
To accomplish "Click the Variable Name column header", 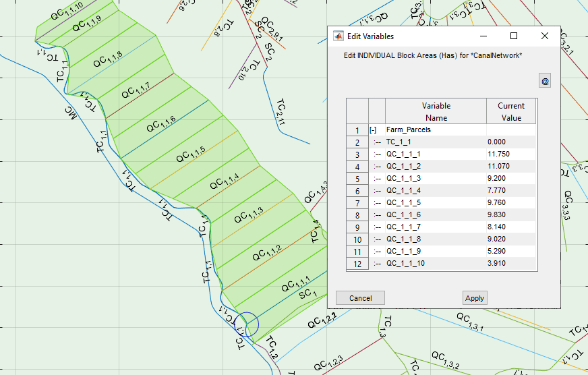I will (x=436, y=111).
